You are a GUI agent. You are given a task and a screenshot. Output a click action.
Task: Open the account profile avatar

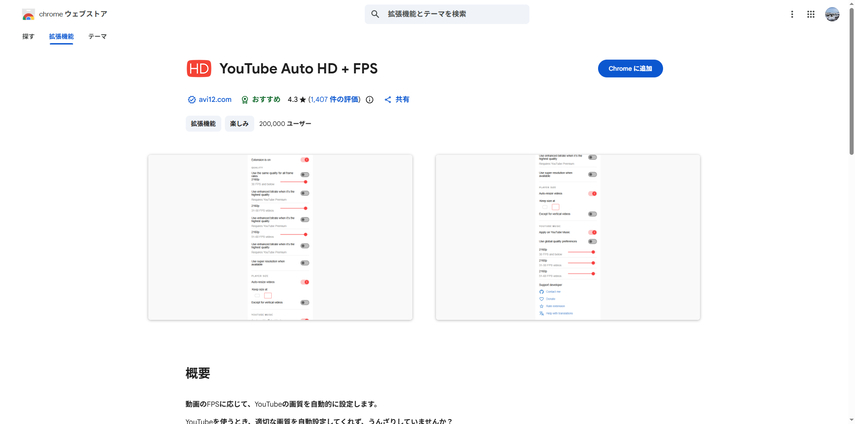point(832,14)
